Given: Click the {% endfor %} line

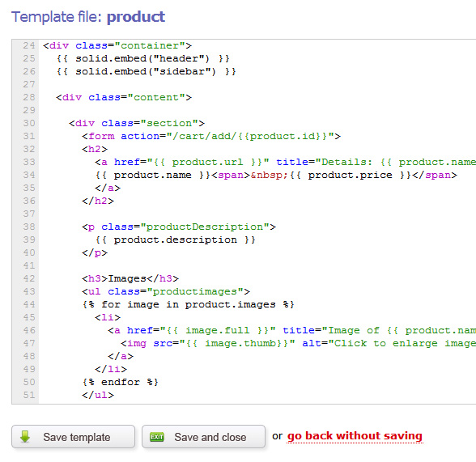Looking at the screenshot, I should pos(120,382).
